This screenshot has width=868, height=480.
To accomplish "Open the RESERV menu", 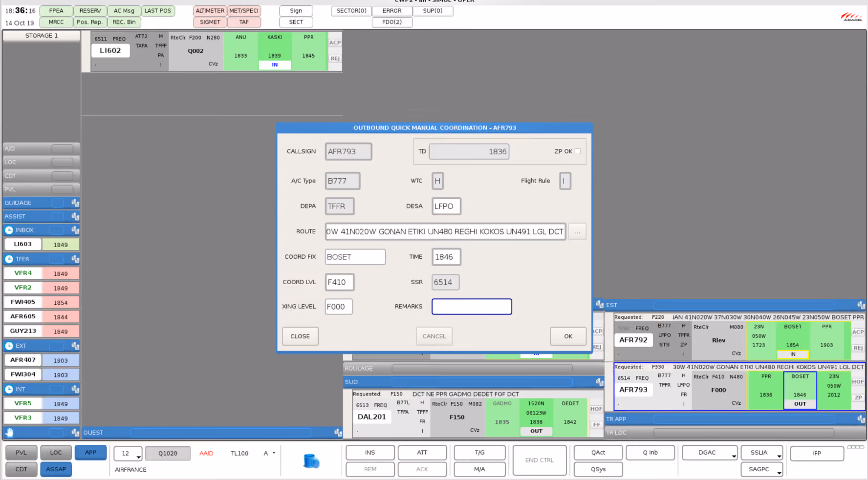I will tap(90, 11).
